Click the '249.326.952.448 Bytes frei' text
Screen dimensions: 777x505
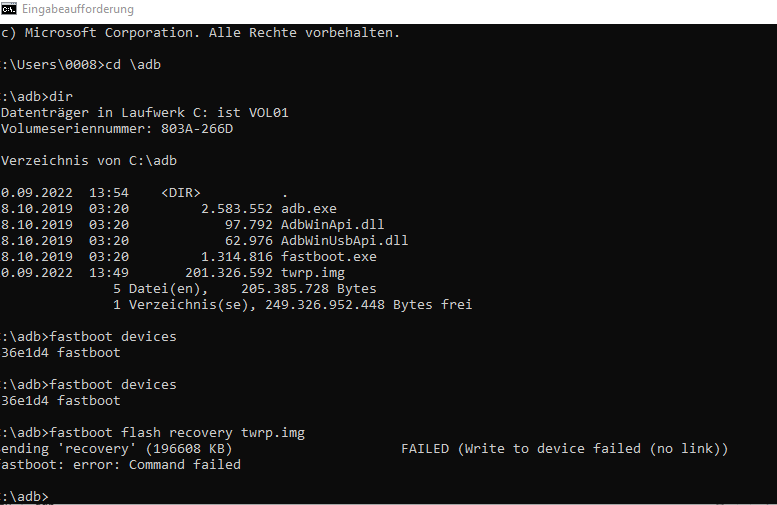click(x=368, y=305)
